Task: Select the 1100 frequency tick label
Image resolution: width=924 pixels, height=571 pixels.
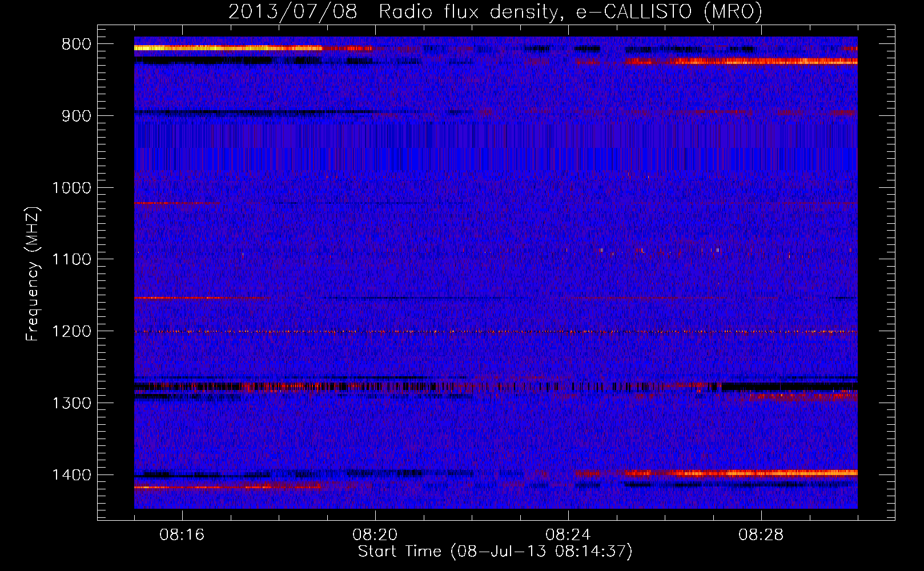Action: tap(71, 259)
